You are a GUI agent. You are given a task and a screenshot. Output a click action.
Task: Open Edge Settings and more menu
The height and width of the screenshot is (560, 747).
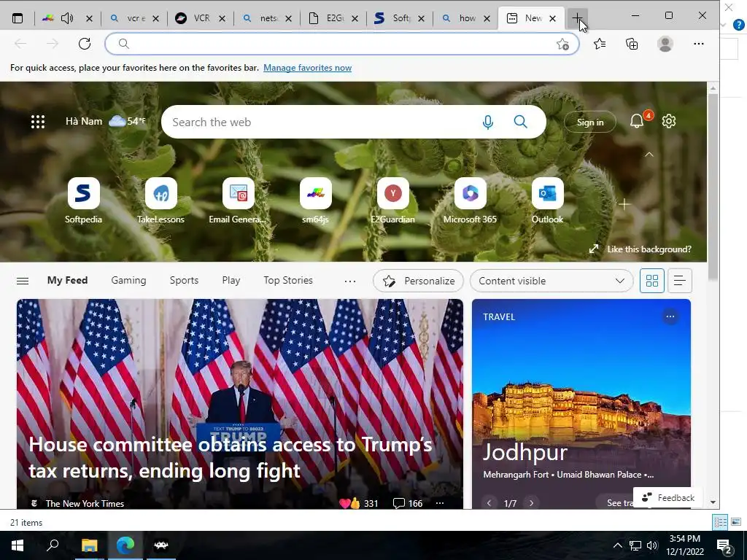point(698,44)
